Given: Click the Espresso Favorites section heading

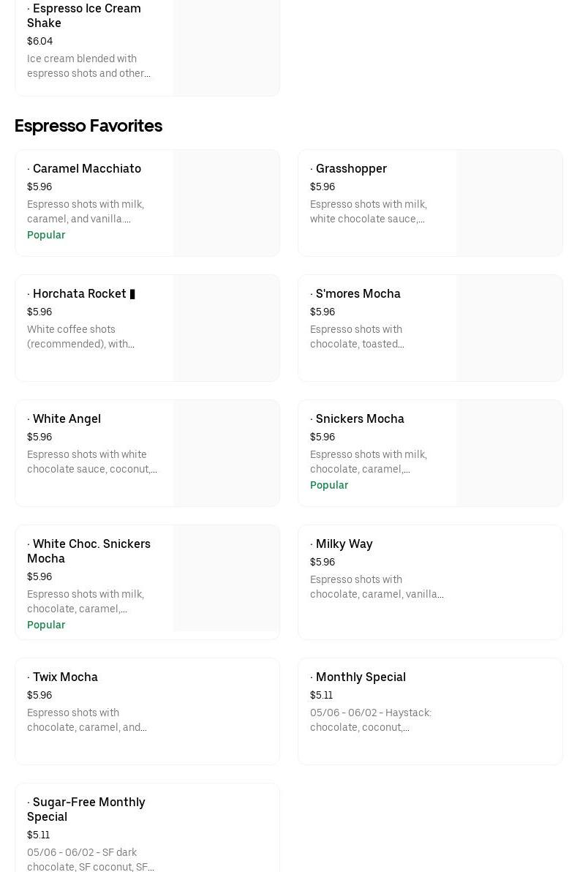Looking at the screenshot, I should point(88,126).
